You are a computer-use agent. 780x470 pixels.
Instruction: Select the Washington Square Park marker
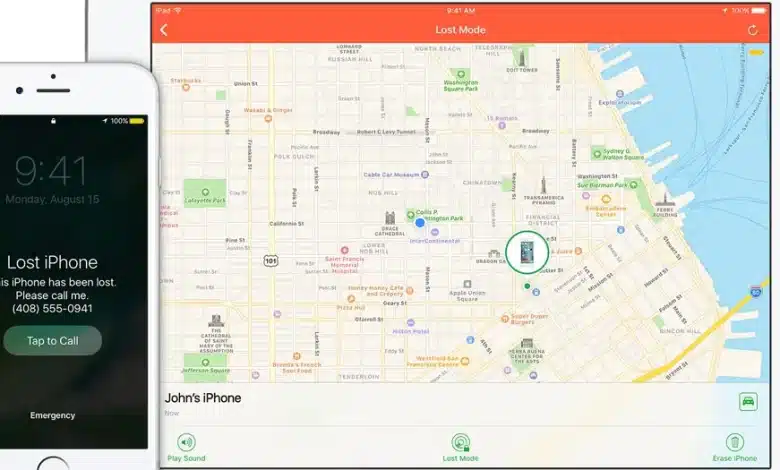pyautogui.click(x=461, y=74)
